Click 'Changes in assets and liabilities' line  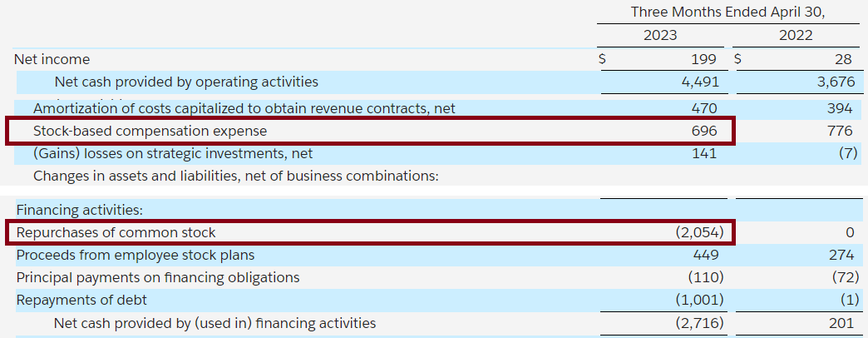pyautogui.click(x=235, y=176)
